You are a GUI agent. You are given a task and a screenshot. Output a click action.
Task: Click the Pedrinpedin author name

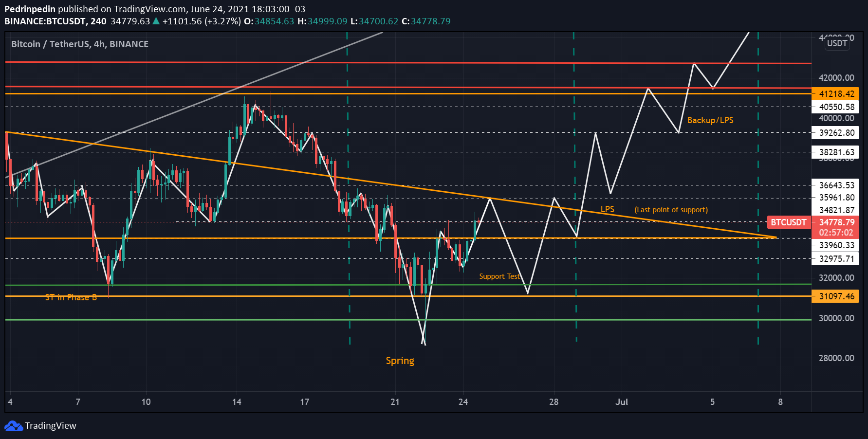tap(30, 9)
